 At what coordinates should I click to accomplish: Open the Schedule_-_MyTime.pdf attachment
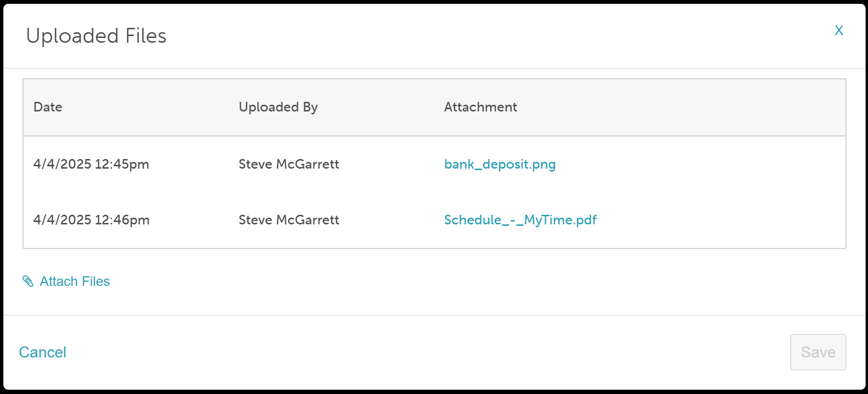point(520,220)
